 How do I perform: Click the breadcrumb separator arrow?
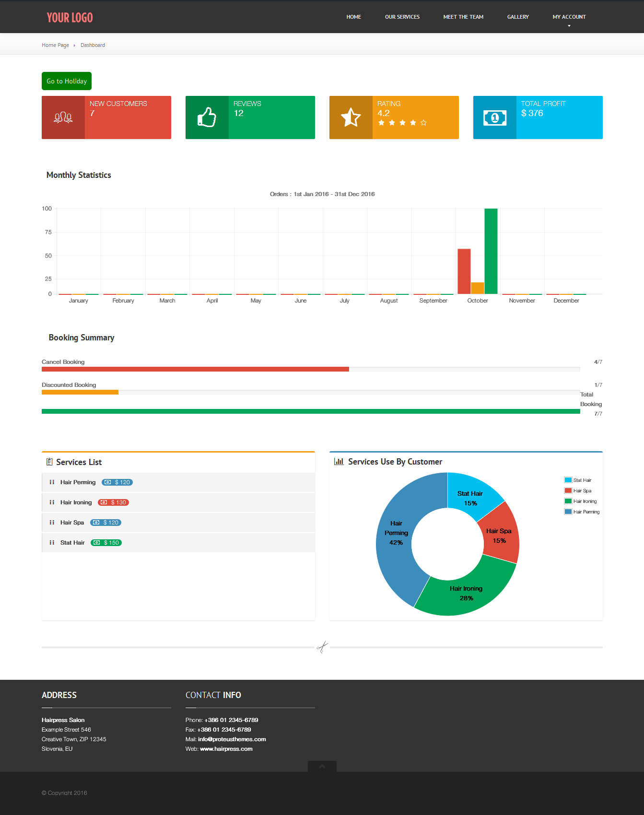coord(74,46)
